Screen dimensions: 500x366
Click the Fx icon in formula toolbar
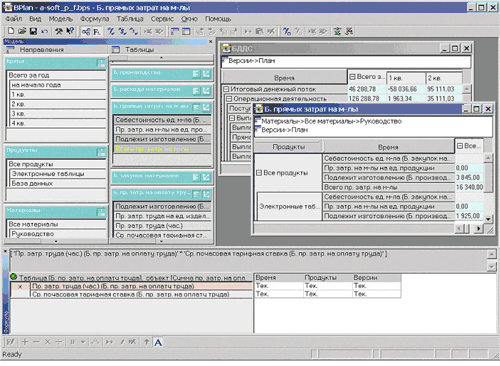[10, 342]
